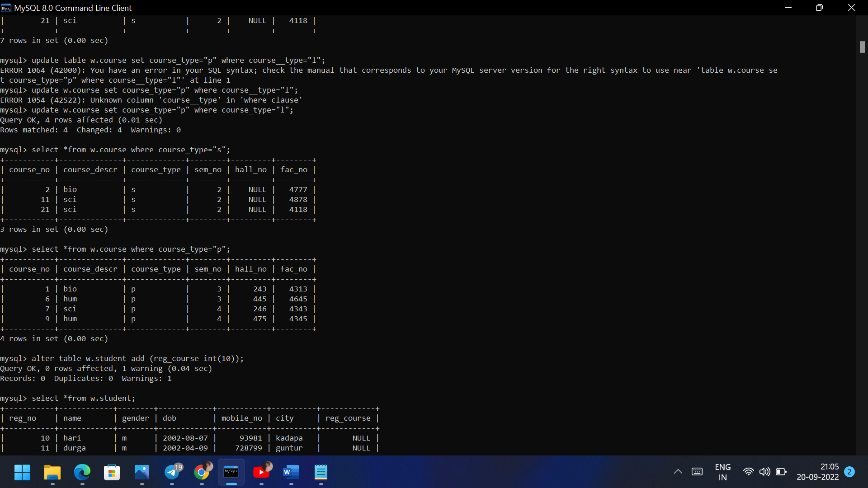
Task: Open Wi-Fi network settings from the tray
Action: pos(749,472)
